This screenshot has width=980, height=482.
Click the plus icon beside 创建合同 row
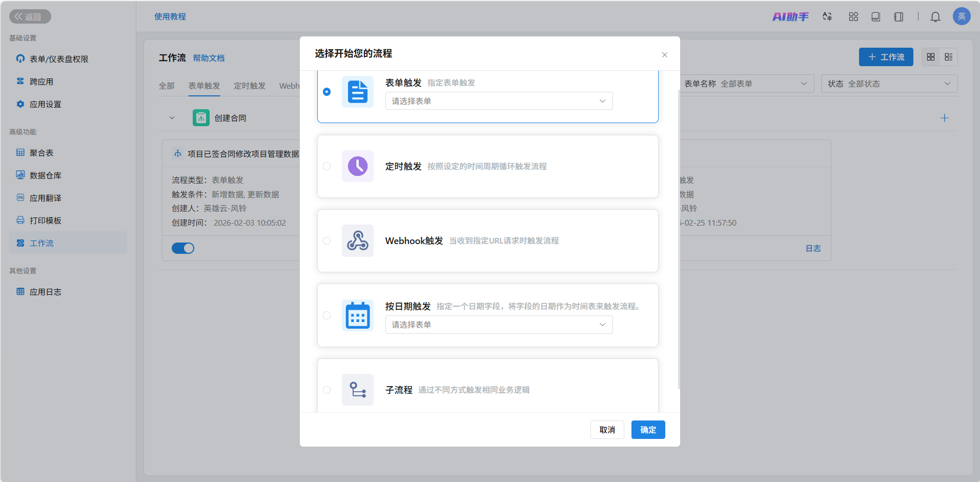[x=944, y=118]
